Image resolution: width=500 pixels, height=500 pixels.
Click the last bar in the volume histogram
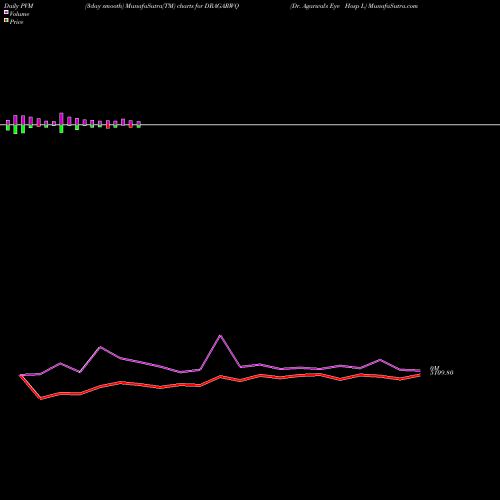click(x=139, y=124)
